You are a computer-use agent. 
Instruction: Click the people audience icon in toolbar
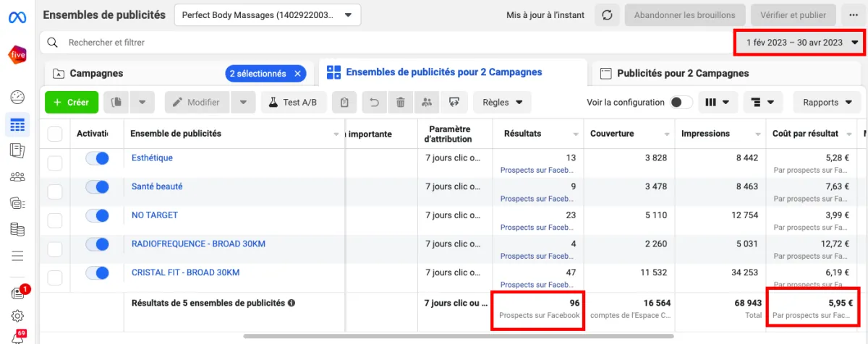pyautogui.click(x=427, y=103)
